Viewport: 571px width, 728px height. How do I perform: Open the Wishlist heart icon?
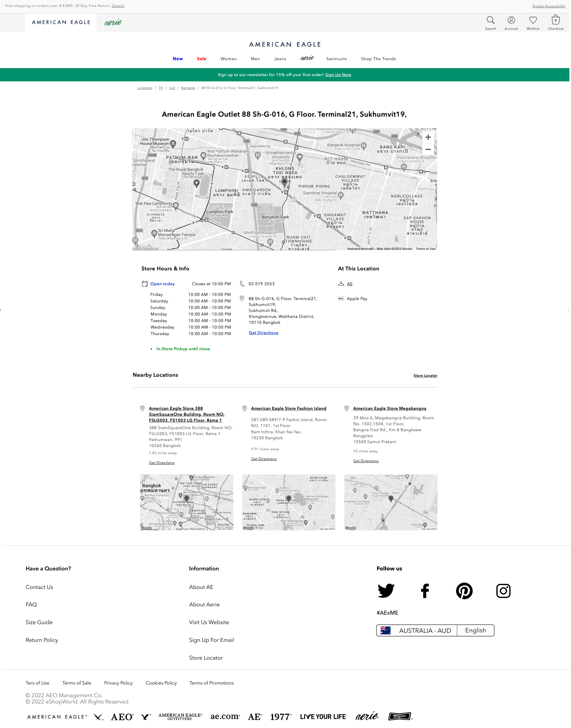point(533,20)
